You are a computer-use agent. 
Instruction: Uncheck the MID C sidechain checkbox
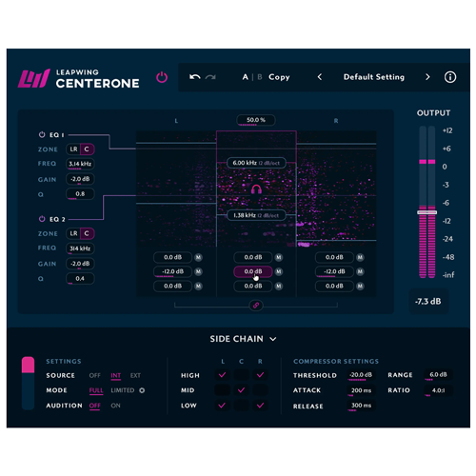(x=241, y=390)
